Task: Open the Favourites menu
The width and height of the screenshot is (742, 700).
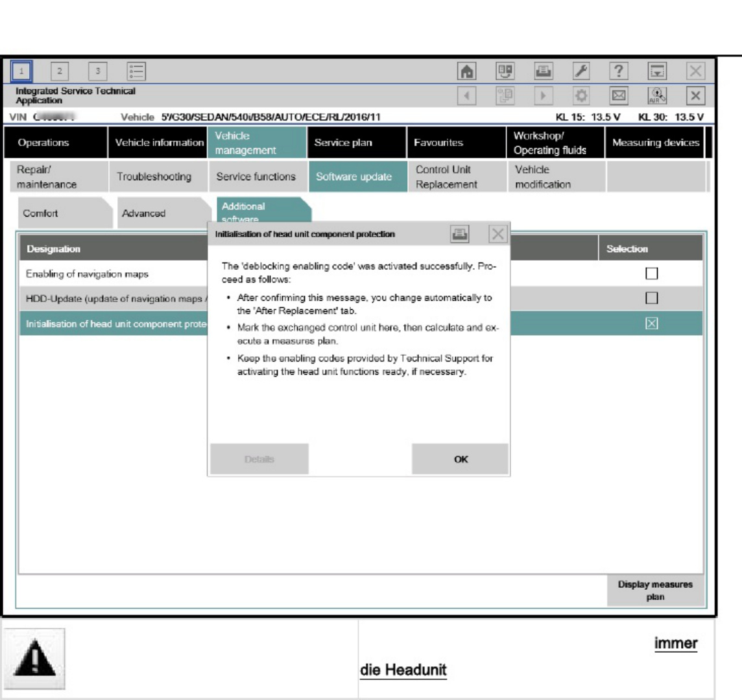Action: click(456, 143)
